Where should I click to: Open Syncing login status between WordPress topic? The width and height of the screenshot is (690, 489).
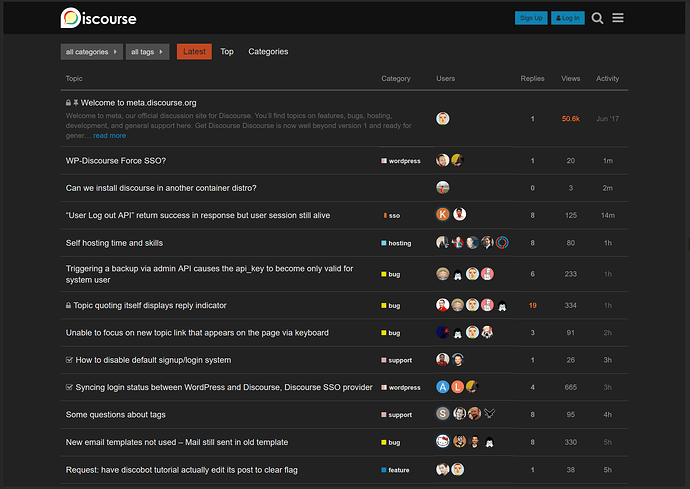[224, 387]
